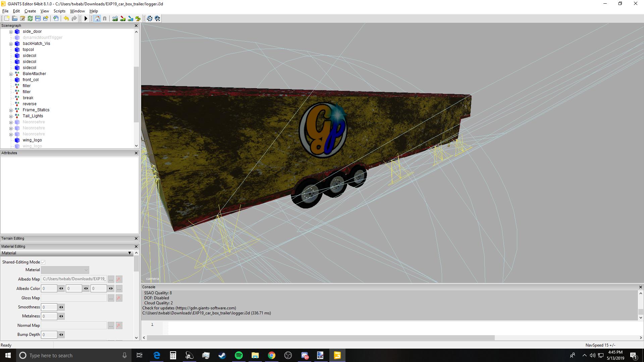Screen dimensions: 644x362
Task: Toggle Shared-Editing Mode checkbox
Action: pyautogui.click(x=43, y=262)
